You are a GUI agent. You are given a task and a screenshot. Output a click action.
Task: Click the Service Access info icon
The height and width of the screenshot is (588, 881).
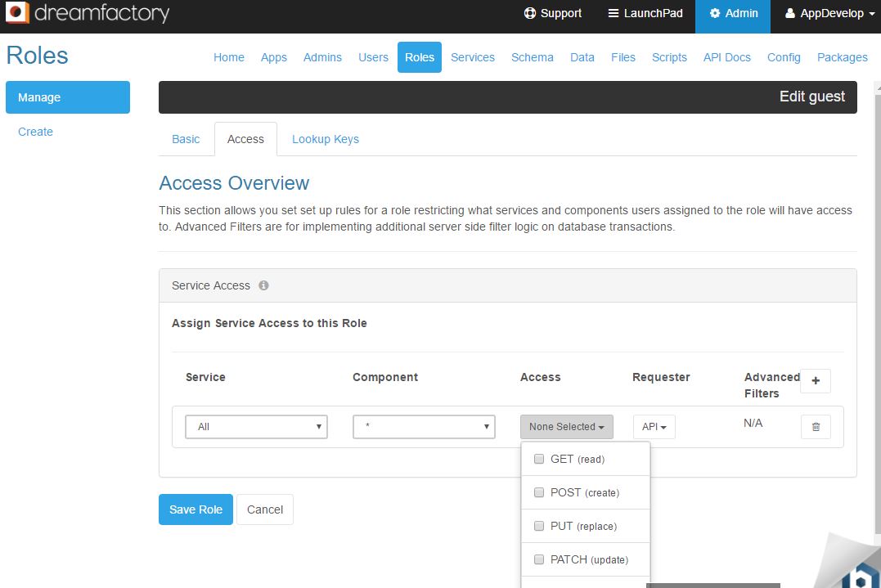coord(263,285)
